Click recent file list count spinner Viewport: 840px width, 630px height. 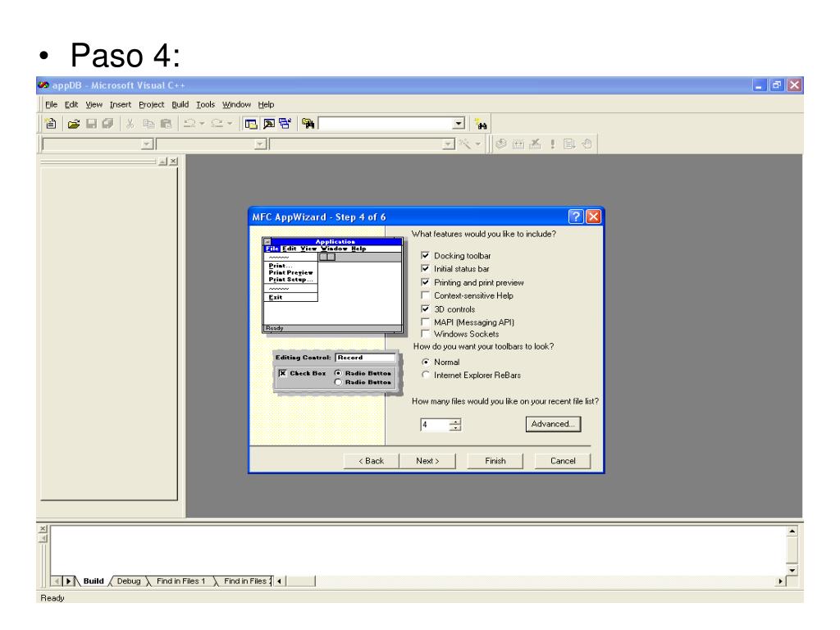pos(455,425)
